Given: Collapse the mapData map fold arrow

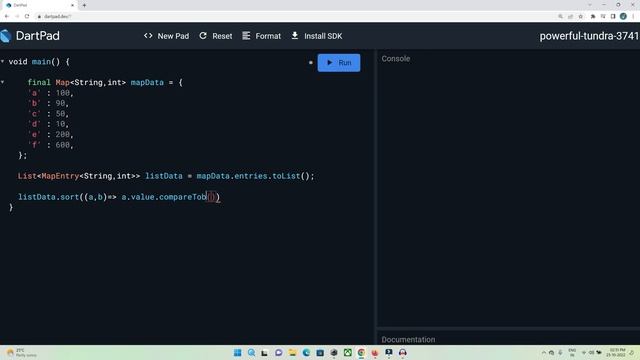Looking at the screenshot, I should pyautogui.click(x=2, y=82).
